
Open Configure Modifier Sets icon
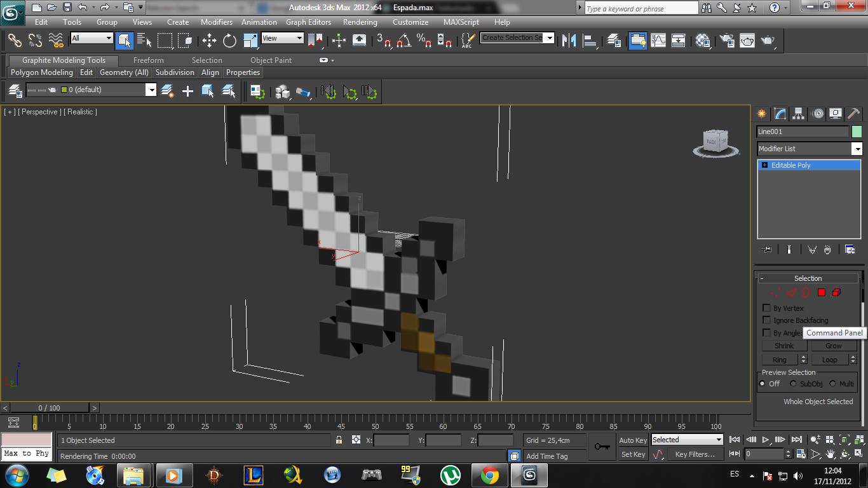850,249
